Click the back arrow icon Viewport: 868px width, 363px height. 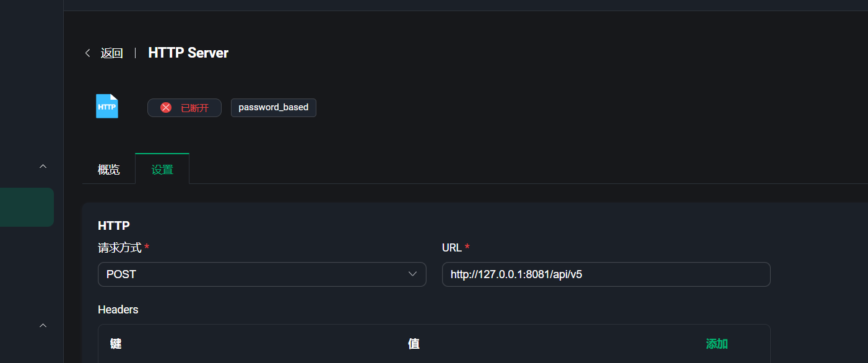click(x=88, y=53)
